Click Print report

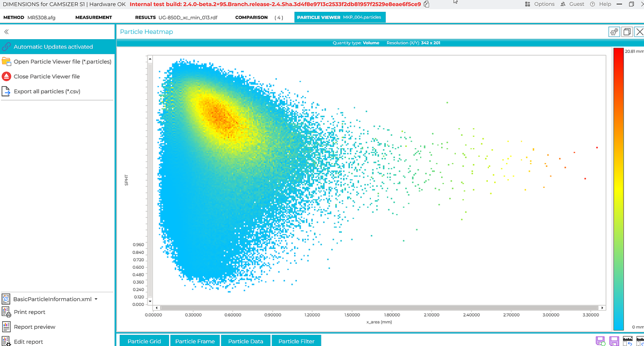coord(30,312)
